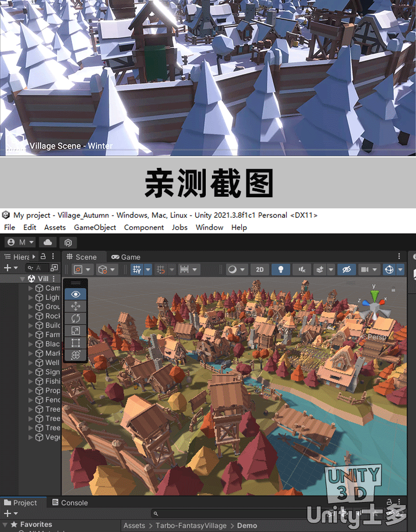Click the orientation gizmo lock icon
The height and width of the screenshot is (532, 416).
(393, 289)
